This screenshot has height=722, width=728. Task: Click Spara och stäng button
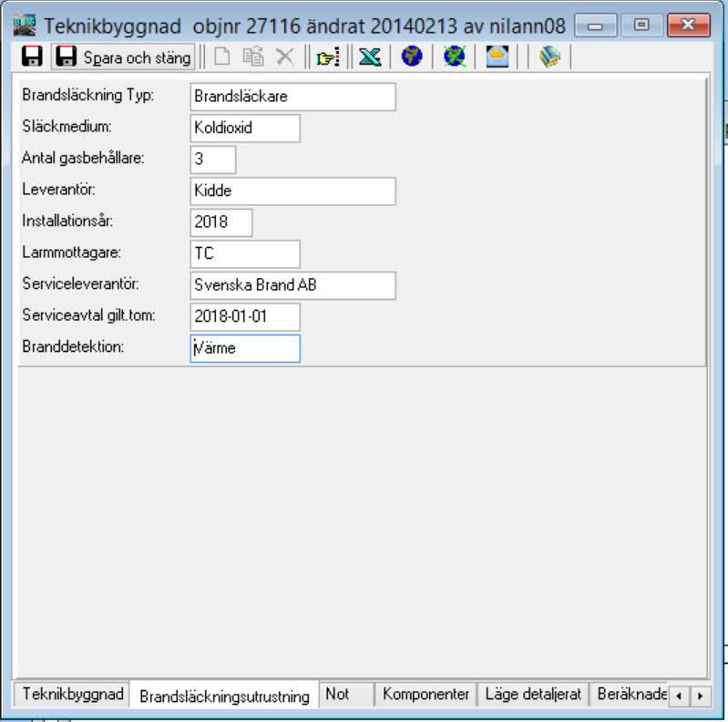123,57
